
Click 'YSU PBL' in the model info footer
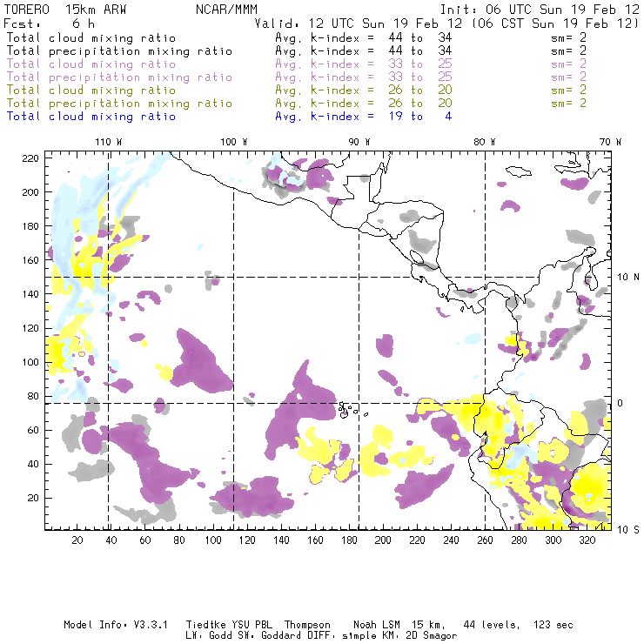[252, 625]
